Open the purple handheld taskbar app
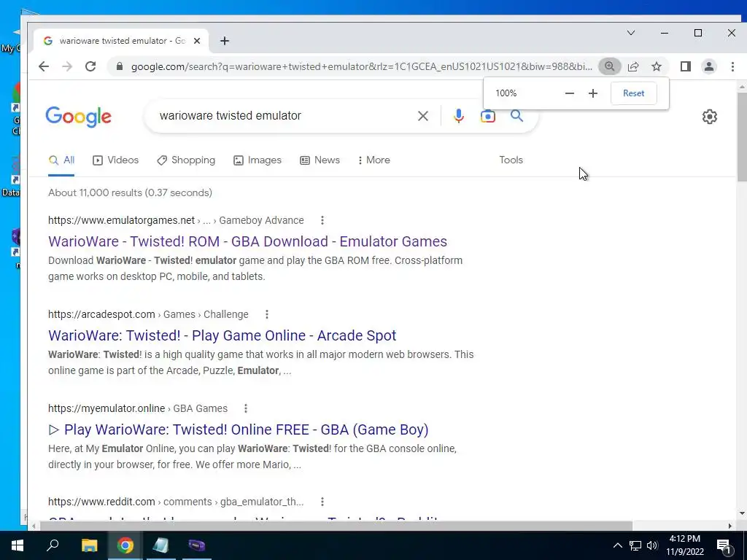Viewport: 747px width, 560px height. tap(196, 545)
